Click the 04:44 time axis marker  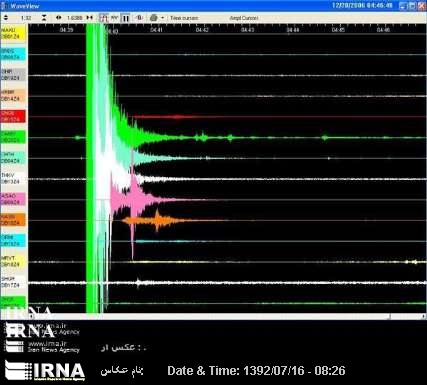(x=293, y=30)
